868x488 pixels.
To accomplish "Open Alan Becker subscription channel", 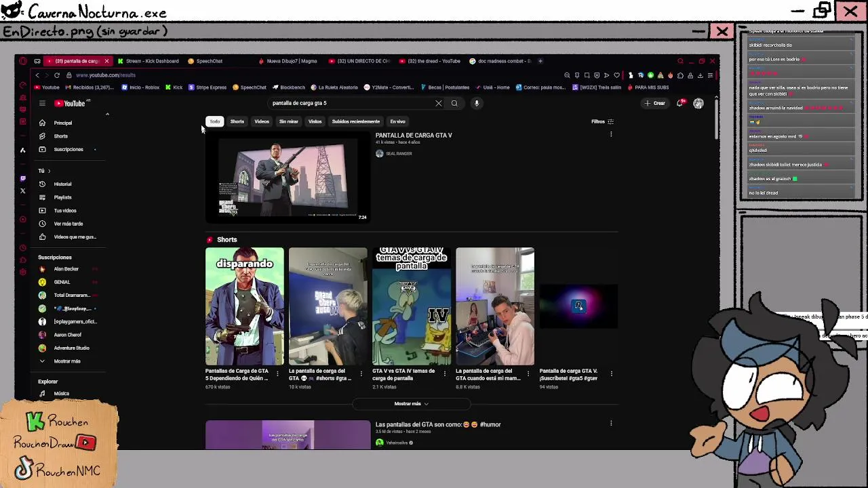I will point(66,269).
